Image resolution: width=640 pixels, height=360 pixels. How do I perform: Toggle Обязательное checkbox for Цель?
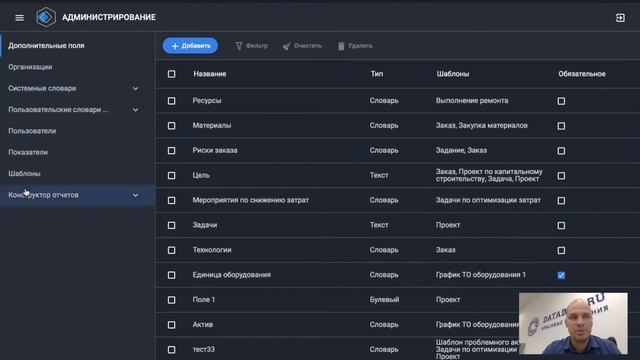[x=561, y=176]
